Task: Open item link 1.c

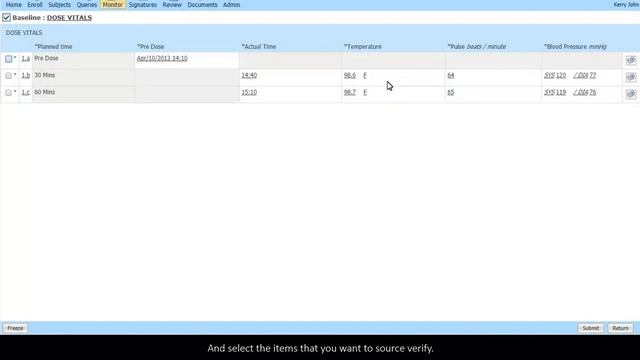Action: pyautogui.click(x=26, y=93)
